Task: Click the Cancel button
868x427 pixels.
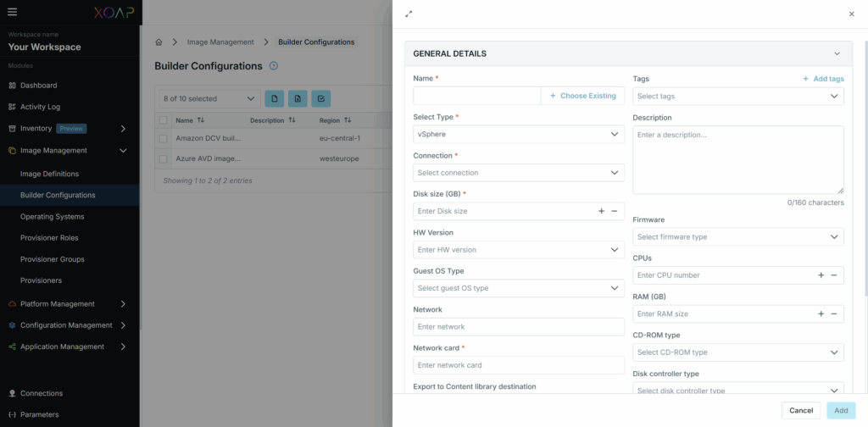Action: (x=801, y=410)
